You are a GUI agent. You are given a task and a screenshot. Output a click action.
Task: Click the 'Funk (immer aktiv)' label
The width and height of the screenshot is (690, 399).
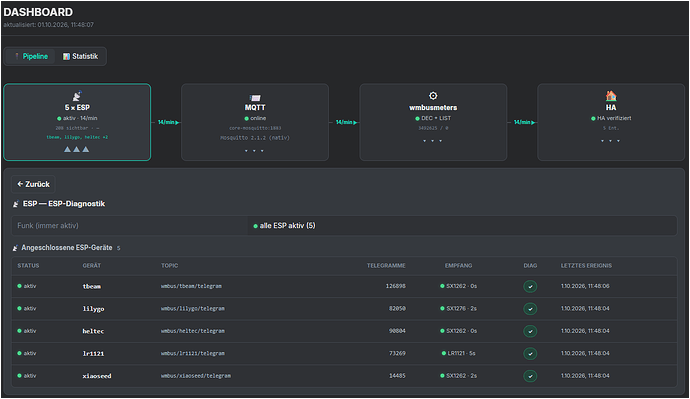click(48, 226)
